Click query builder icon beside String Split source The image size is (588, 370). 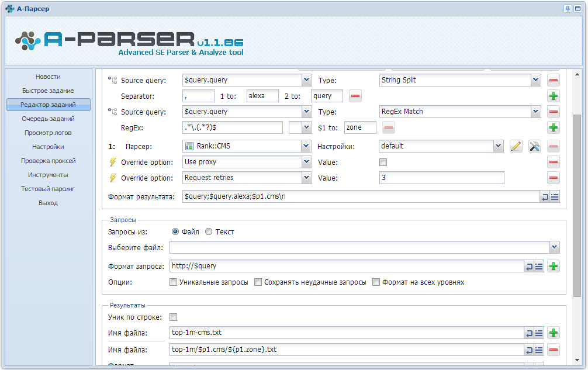pos(112,80)
